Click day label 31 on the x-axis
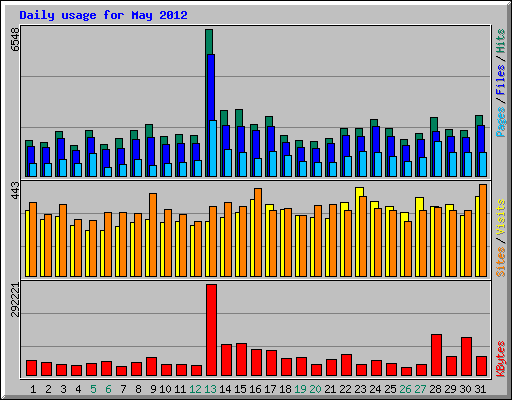512x400 pixels. tap(480, 389)
